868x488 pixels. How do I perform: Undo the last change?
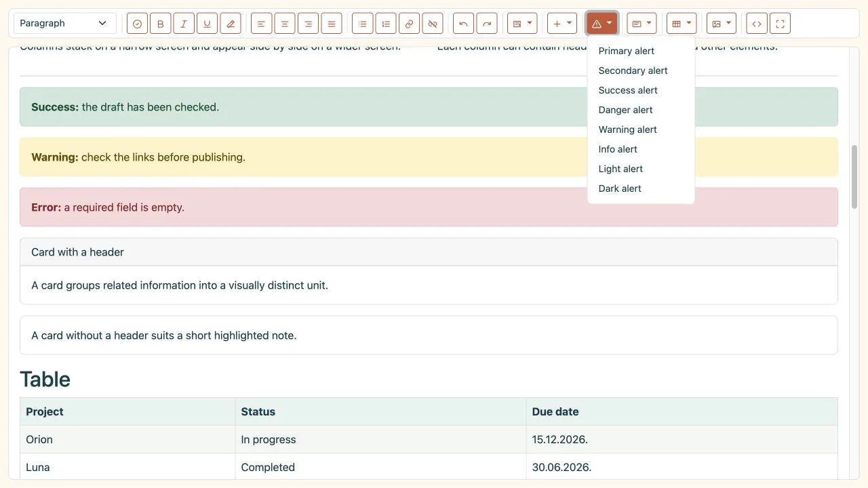coord(464,24)
